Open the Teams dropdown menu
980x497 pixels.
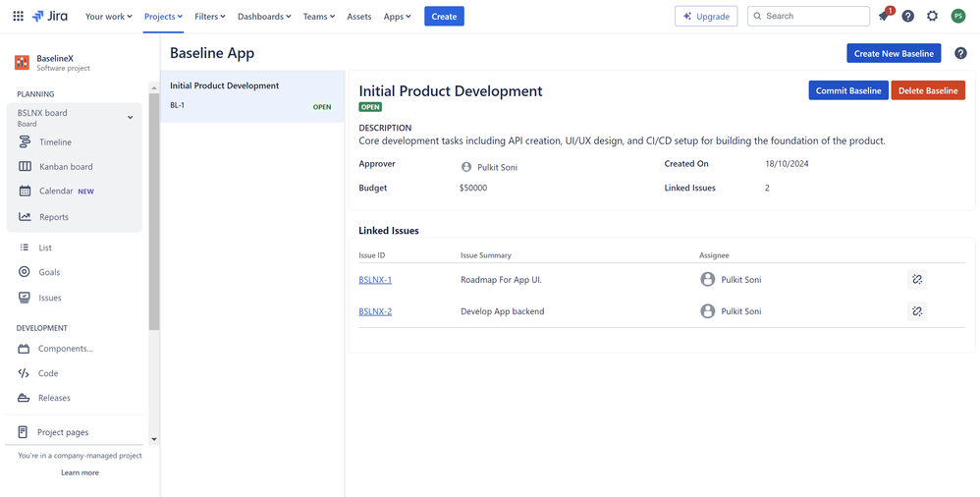pyautogui.click(x=319, y=17)
